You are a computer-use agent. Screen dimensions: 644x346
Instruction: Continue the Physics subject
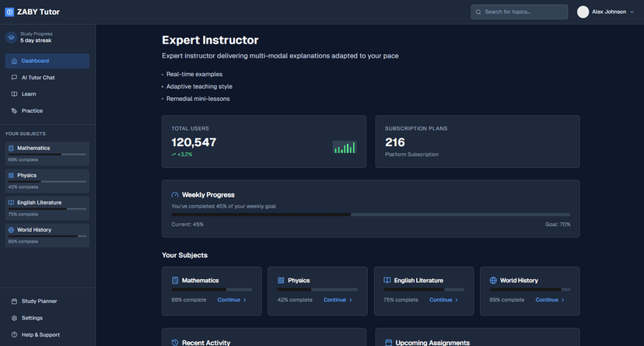coord(338,300)
